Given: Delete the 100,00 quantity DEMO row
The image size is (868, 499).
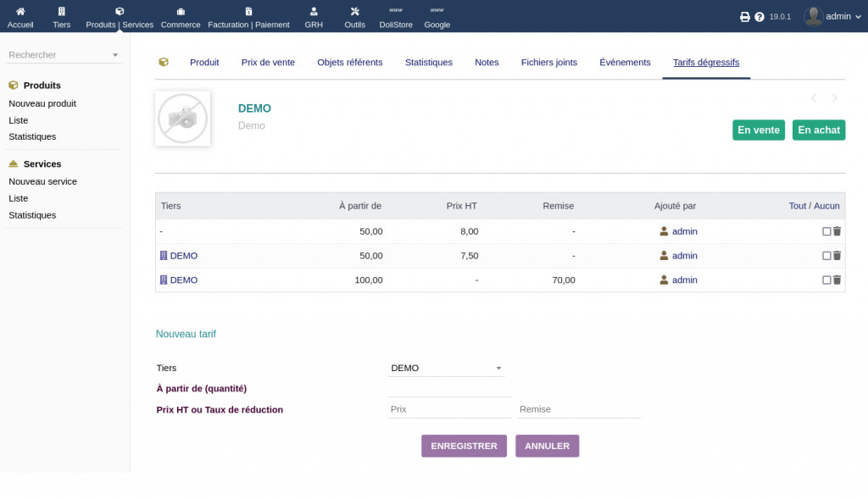Looking at the screenshot, I should click(x=837, y=280).
